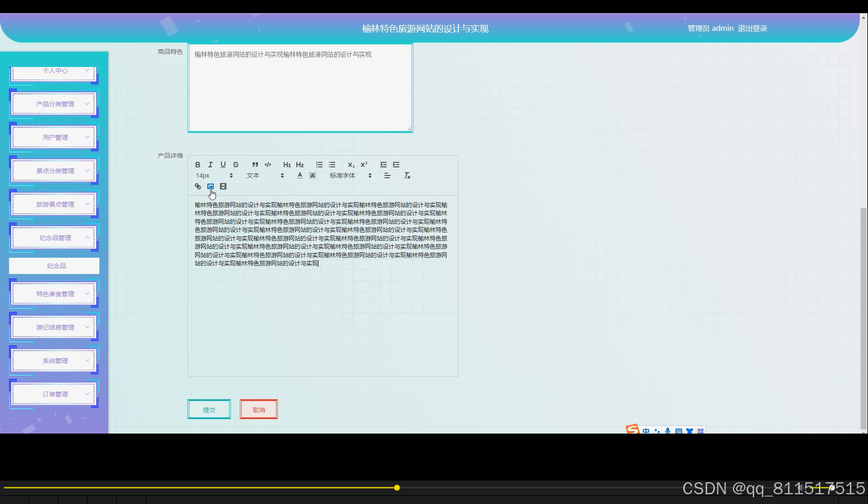Collapse the 纪念品管理 sidebar menu

point(54,238)
